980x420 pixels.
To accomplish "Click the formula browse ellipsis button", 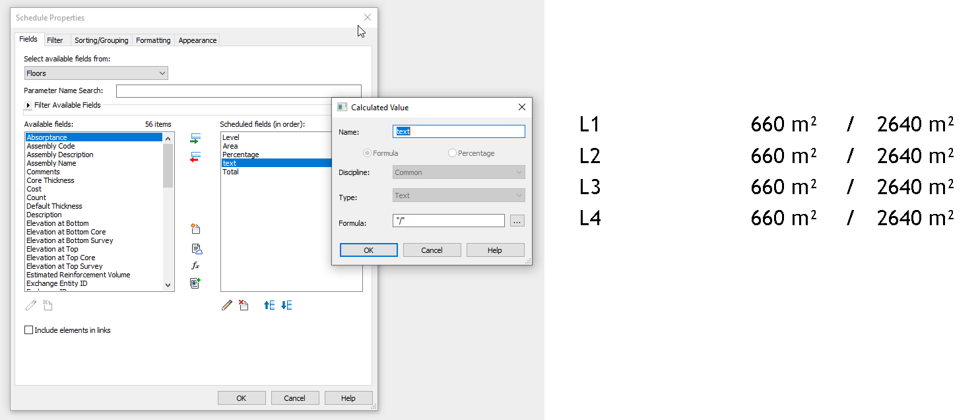I will (x=517, y=221).
